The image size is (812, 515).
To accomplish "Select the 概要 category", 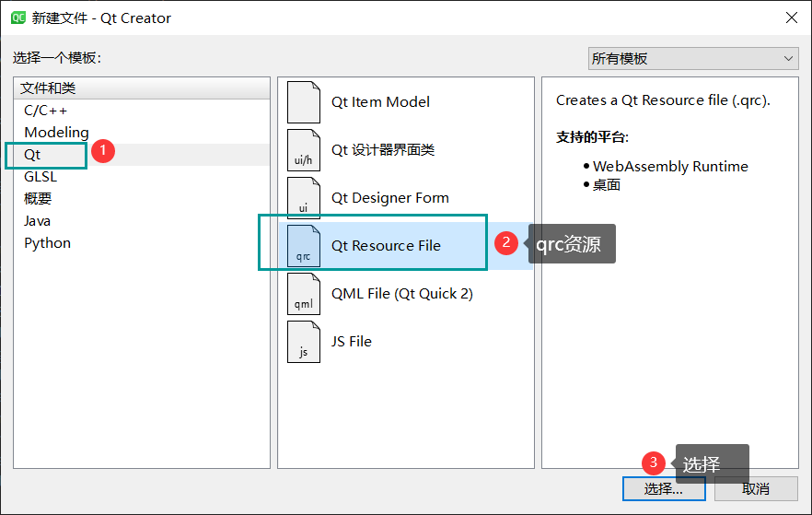I will click(x=142, y=198).
